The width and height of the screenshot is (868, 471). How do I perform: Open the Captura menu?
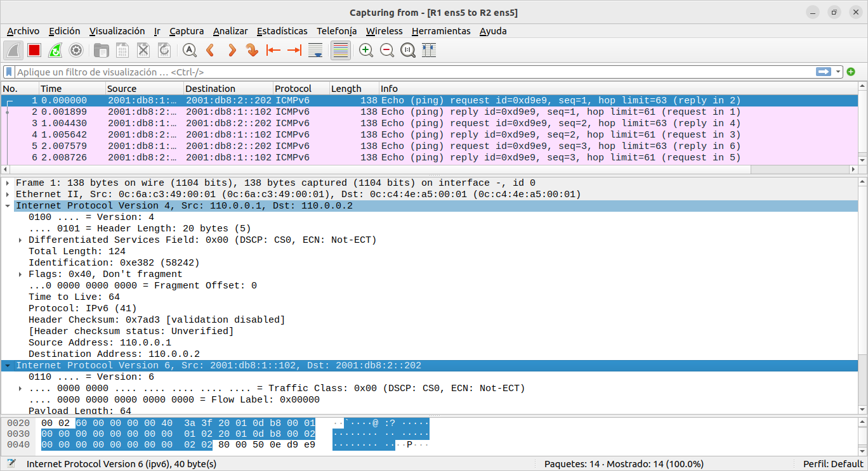tap(187, 31)
